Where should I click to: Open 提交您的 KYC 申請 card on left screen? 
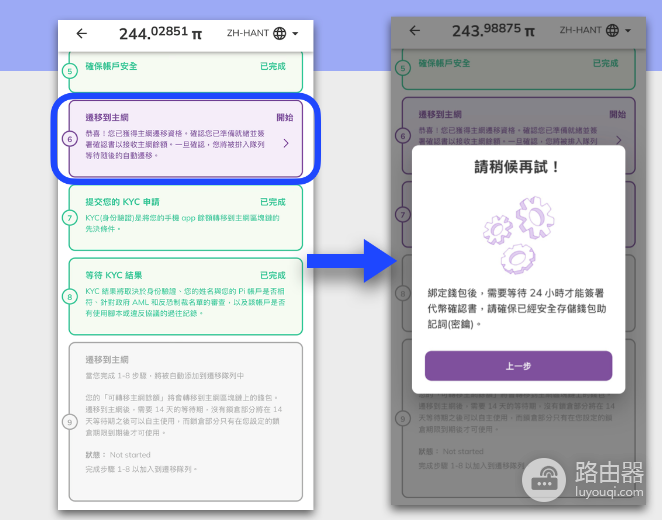pos(186,217)
